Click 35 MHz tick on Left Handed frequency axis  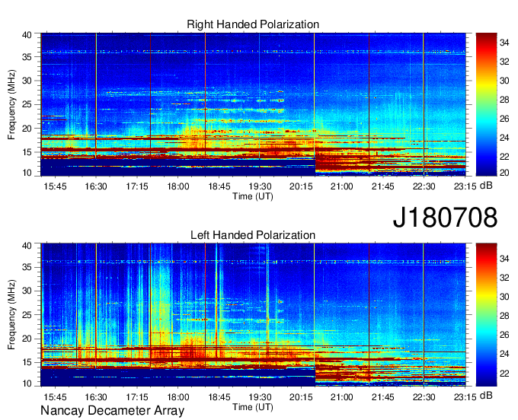coord(27,267)
